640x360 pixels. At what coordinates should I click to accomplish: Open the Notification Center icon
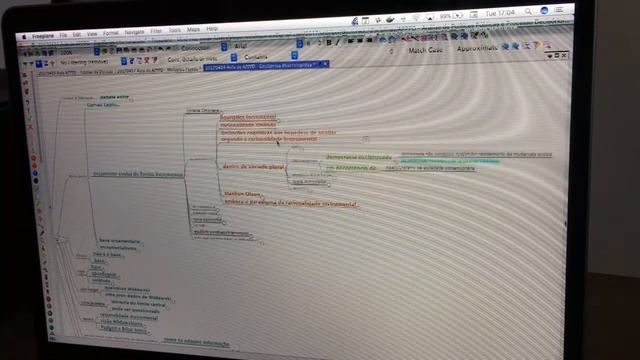pos(559,9)
